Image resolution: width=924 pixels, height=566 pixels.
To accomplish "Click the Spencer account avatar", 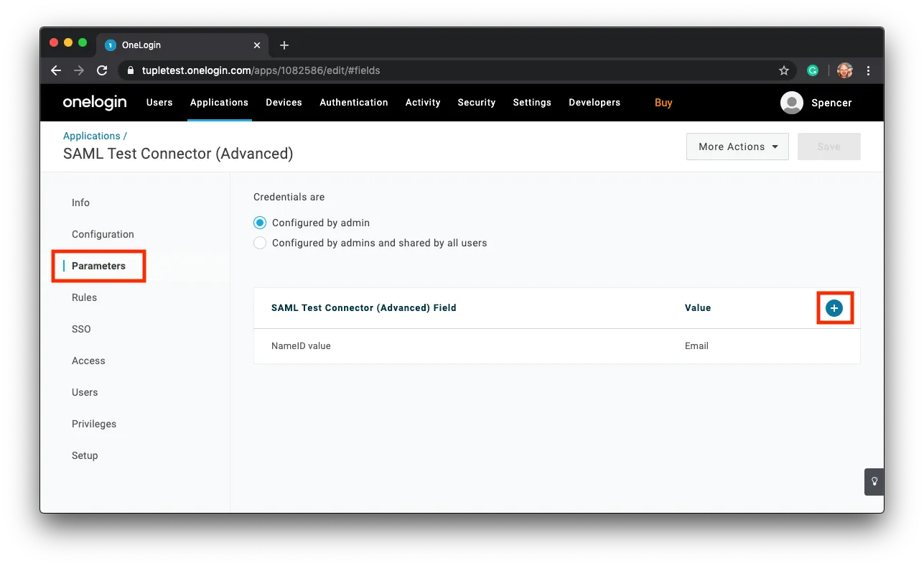I will pyautogui.click(x=792, y=103).
